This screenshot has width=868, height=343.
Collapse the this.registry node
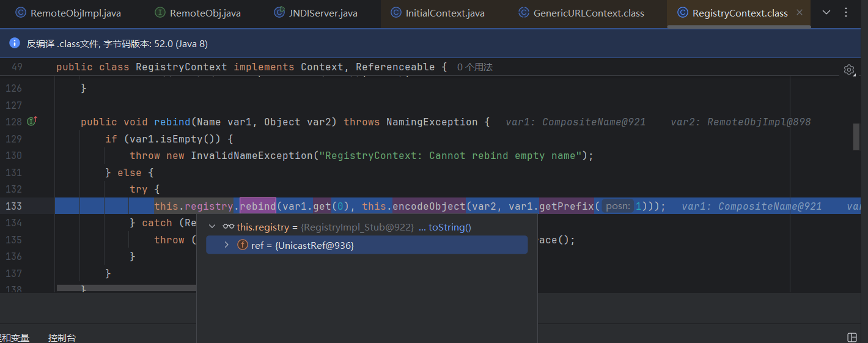pos(212,227)
